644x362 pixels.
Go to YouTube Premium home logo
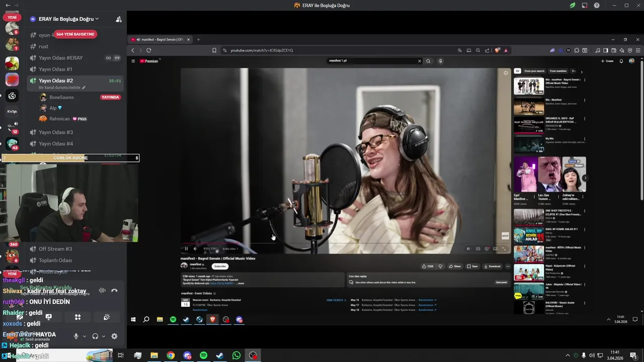(149, 61)
